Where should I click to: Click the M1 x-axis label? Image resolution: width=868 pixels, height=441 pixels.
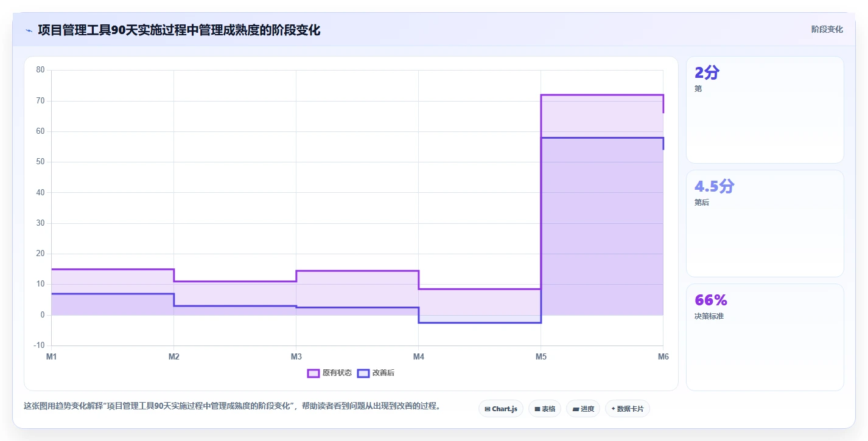click(x=52, y=356)
